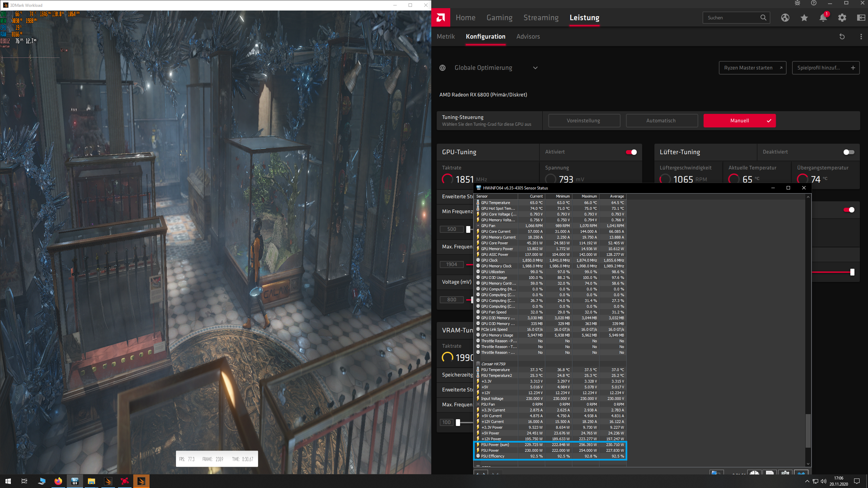Image resolution: width=868 pixels, height=488 pixels.
Task: Click the Min Frequenz 500 value field
Action: tap(452, 229)
